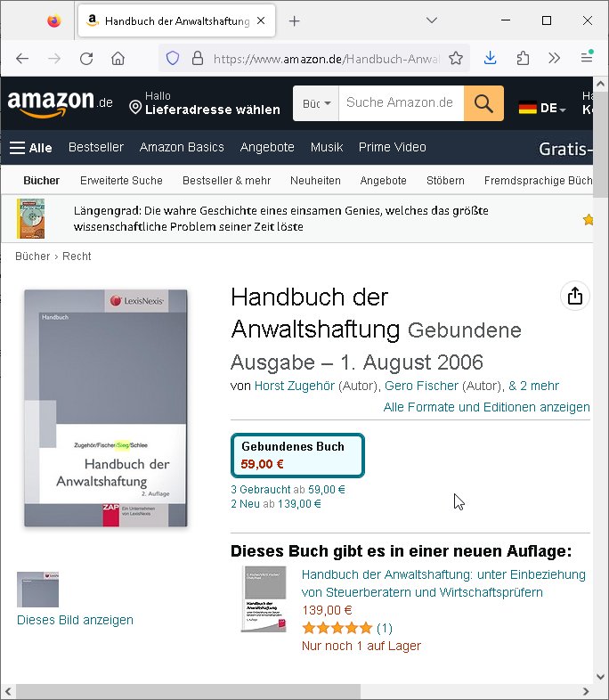Open the Alle hamburger menu

[31, 148]
